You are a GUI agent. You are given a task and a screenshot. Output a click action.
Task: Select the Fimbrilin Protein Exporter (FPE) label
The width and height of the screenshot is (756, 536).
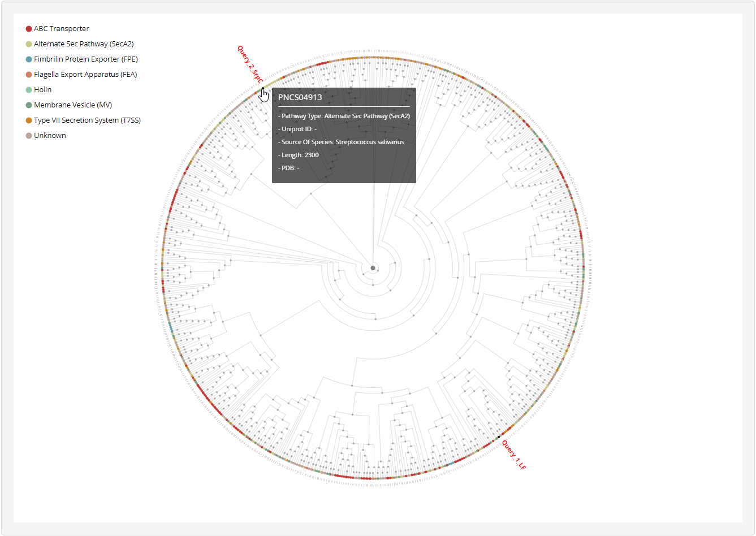(86, 59)
